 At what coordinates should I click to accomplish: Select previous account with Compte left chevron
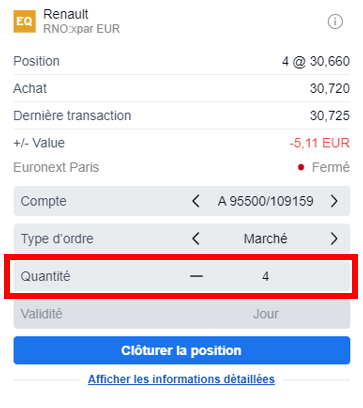click(x=196, y=201)
